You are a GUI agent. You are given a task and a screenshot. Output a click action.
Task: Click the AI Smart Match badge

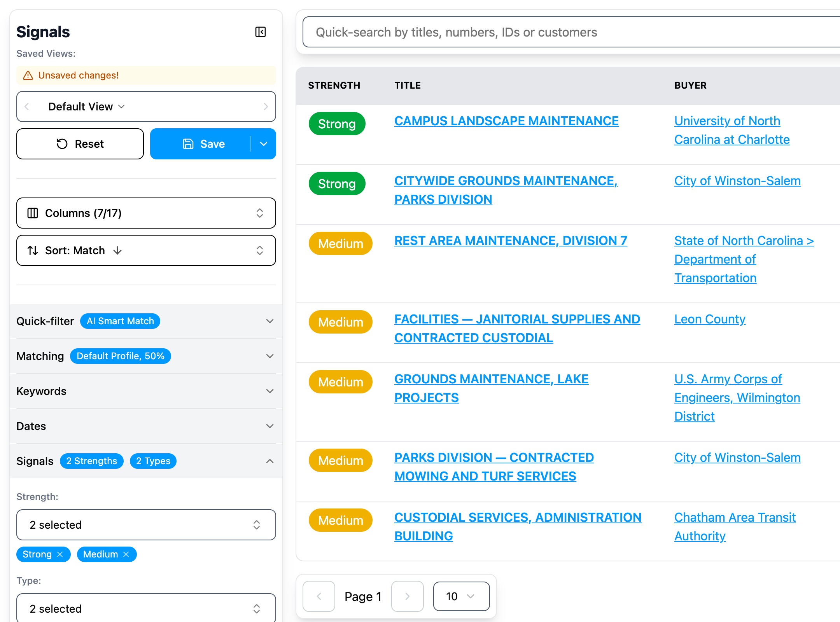point(120,321)
